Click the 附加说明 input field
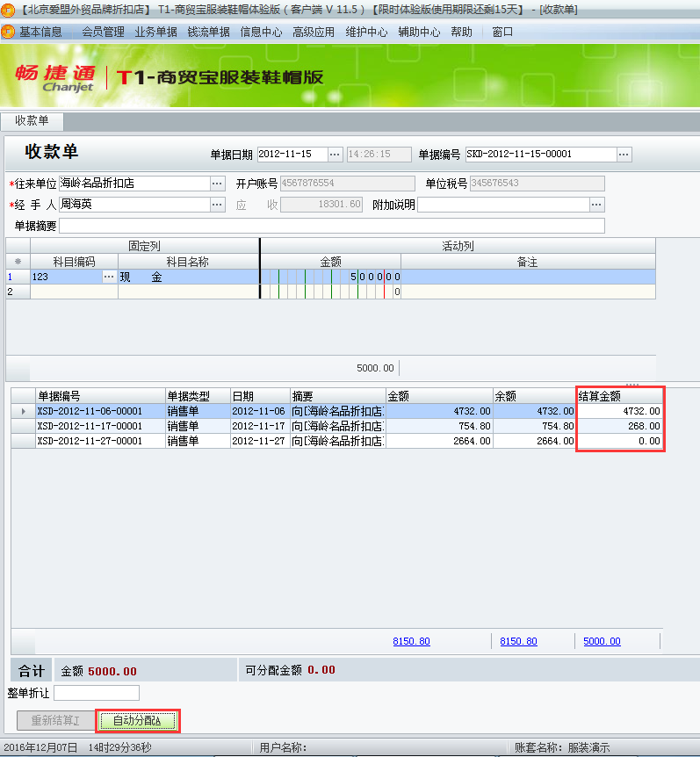 (x=503, y=205)
